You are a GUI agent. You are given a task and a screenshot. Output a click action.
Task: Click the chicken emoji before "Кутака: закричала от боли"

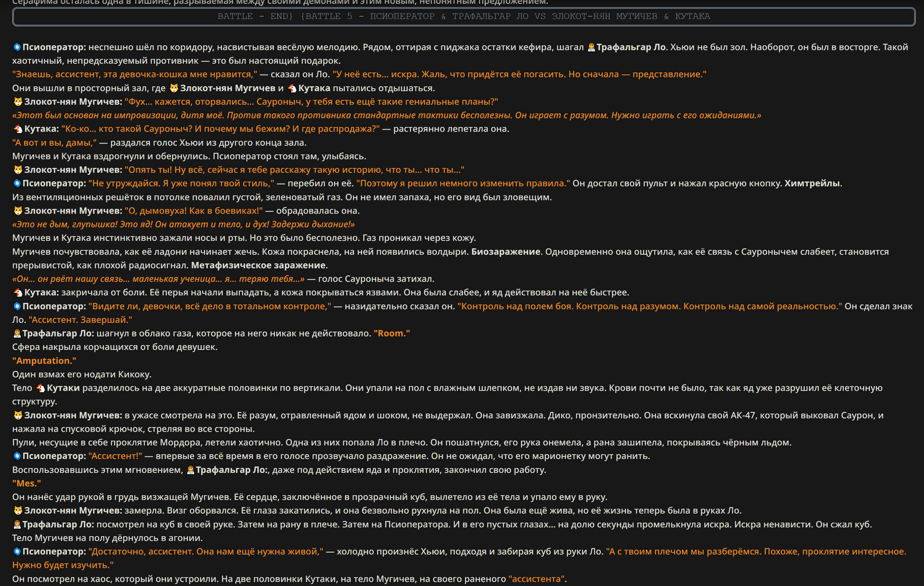pyautogui.click(x=18, y=293)
